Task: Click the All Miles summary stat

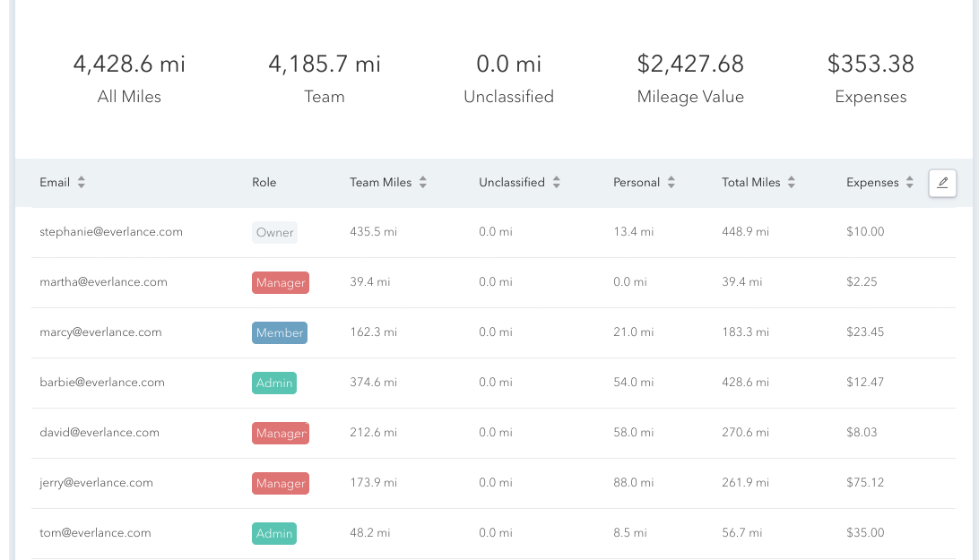Action: coord(129,78)
